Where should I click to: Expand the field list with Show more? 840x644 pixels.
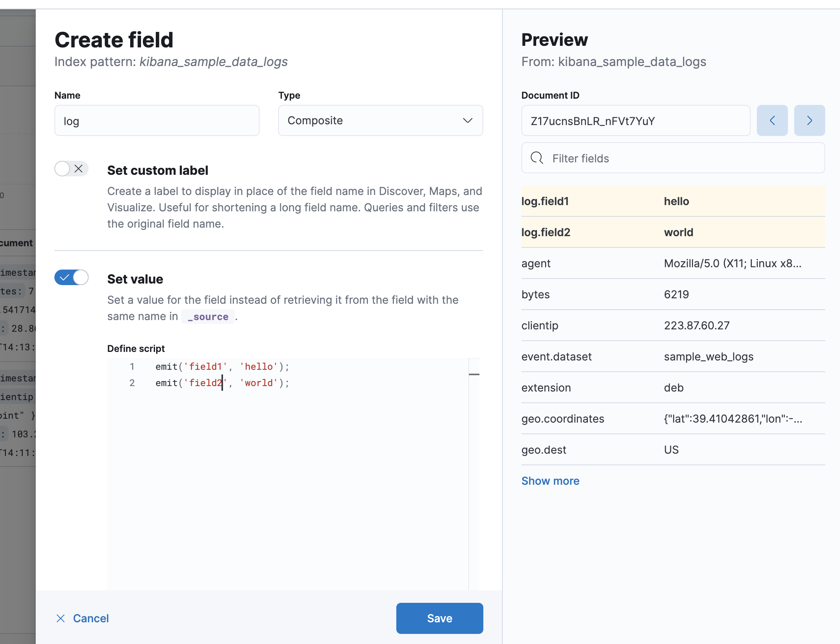(x=550, y=481)
